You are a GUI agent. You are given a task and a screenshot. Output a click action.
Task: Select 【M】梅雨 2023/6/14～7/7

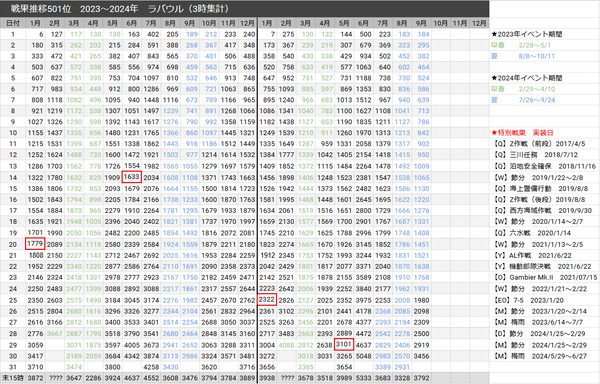(x=537, y=322)
